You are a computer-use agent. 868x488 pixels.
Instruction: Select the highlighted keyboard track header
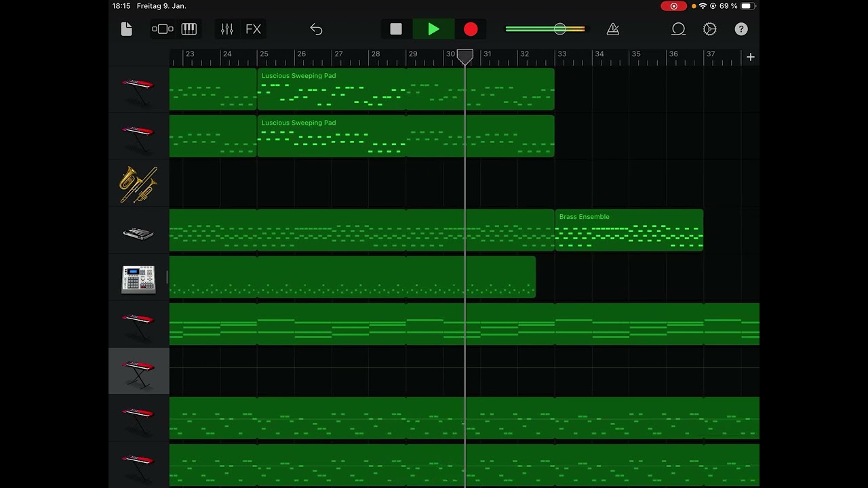pyautogui.click(x=138, y=371)
